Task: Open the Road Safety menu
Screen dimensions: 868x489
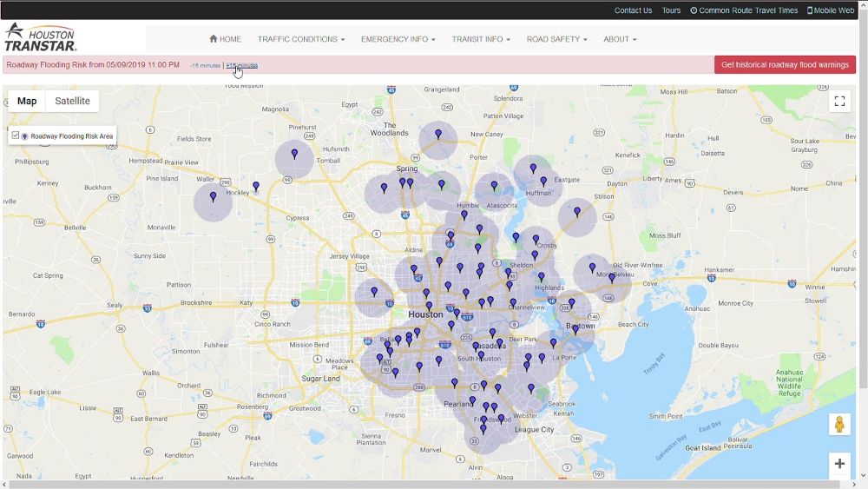Action: [557, 39]
